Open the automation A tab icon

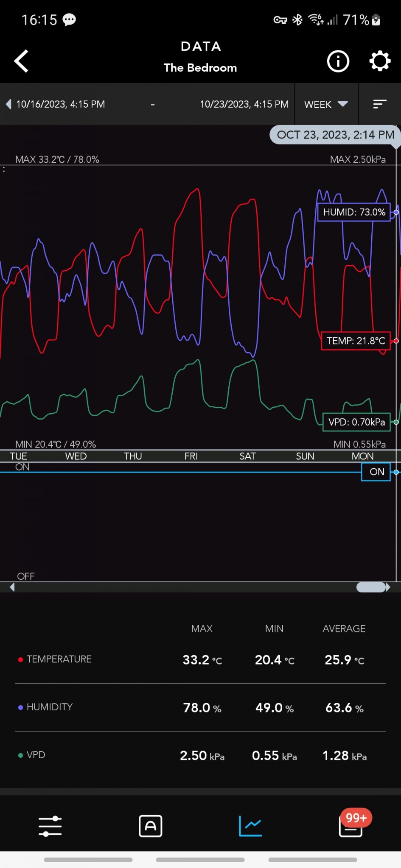[151, 826]
